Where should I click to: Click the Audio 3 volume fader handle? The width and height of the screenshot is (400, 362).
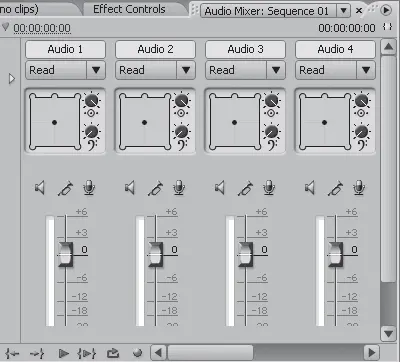(245, 255)
